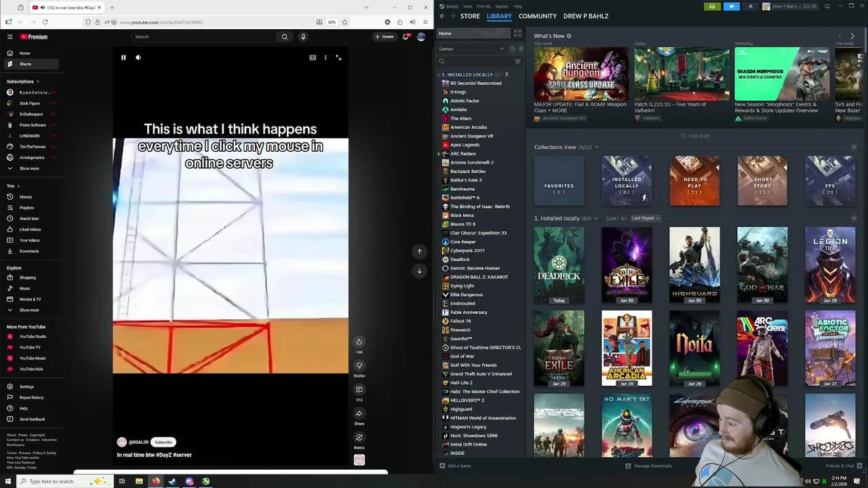Image resolution: width=868 pixels, height=488 pixels.
Task: Open the YouTube Create menu
Action: (385, 37)
